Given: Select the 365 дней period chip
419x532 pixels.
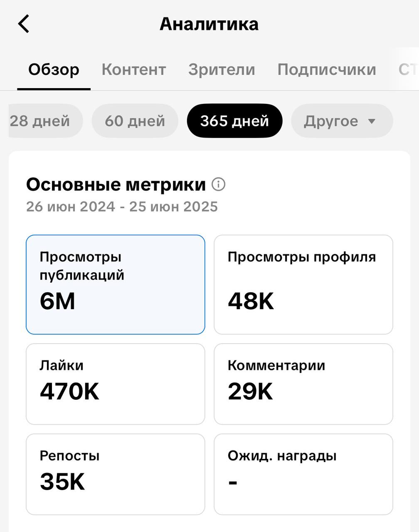Looking at the screenshot, I should pyautogui.click(x=234, y=121).
